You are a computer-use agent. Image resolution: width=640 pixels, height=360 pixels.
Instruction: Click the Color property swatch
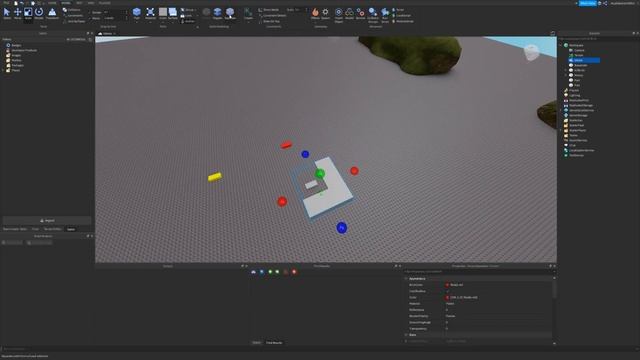coord(447,298)
